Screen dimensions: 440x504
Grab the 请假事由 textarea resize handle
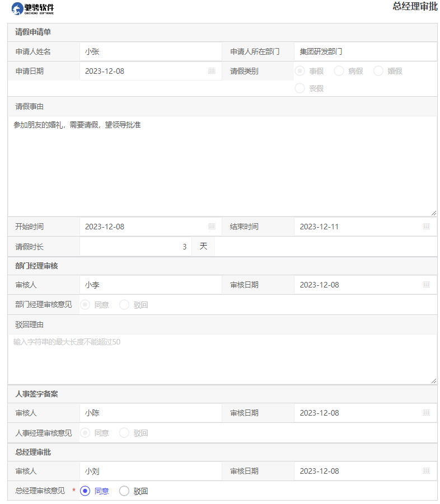point(434,213)
